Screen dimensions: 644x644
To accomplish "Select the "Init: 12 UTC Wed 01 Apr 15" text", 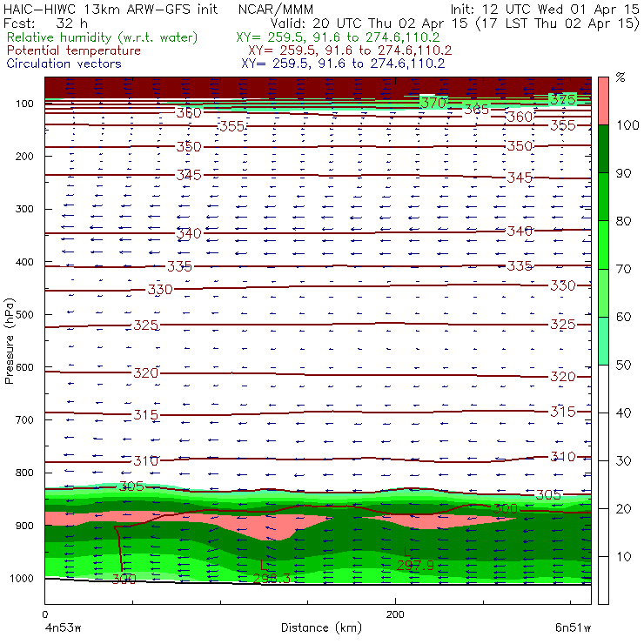I will pyautogui.click(x=545, y=9).
